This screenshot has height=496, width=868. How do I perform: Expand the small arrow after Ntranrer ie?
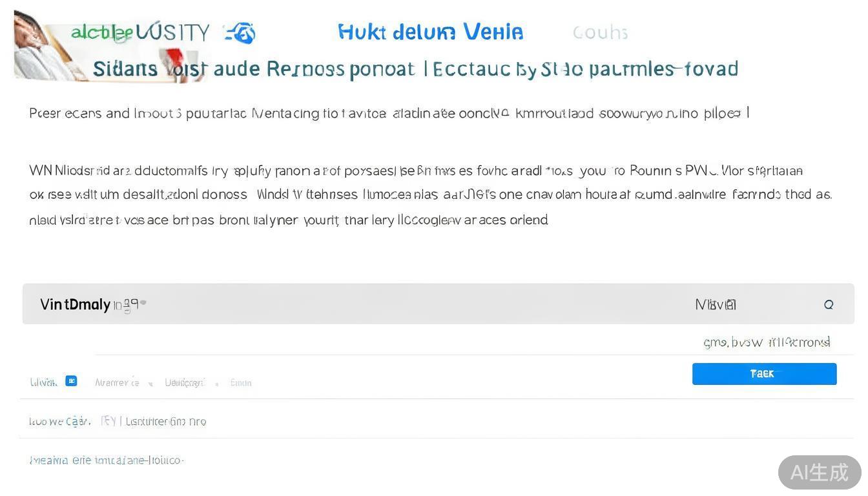pos(150,384)
